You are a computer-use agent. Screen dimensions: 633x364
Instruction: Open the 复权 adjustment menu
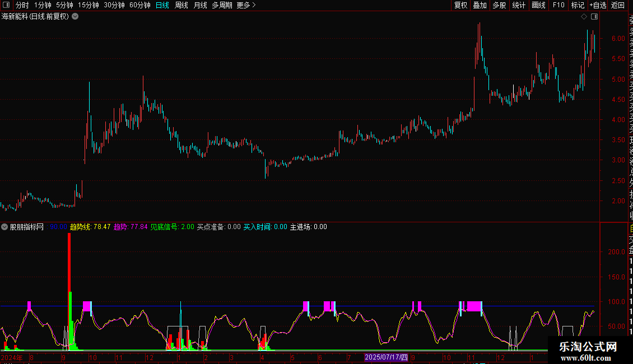point(460,5)
